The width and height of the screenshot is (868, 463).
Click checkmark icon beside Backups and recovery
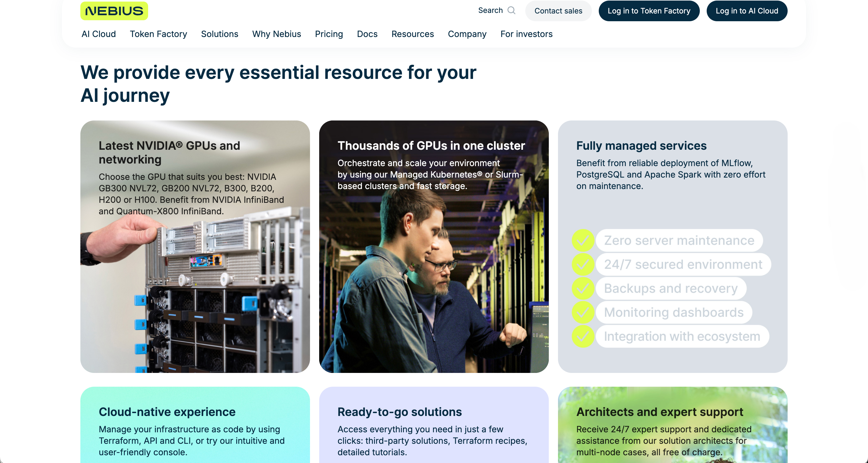[583, 288]
